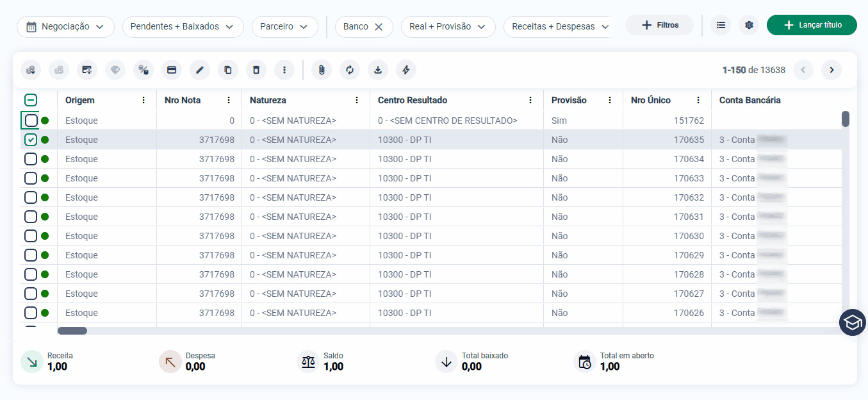The width and height of the screenshot is (868, 400).
Task: Click the Filtros button
Action: 659,25
